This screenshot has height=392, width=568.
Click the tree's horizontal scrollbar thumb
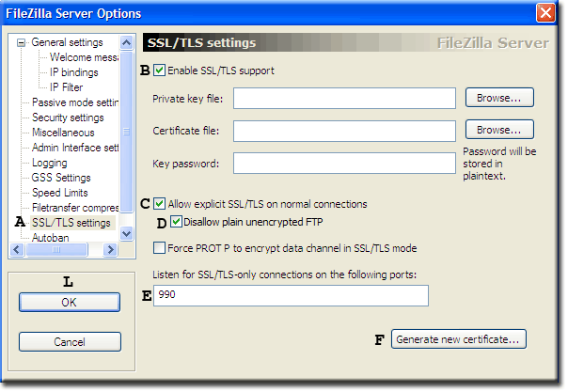point(56,249)
